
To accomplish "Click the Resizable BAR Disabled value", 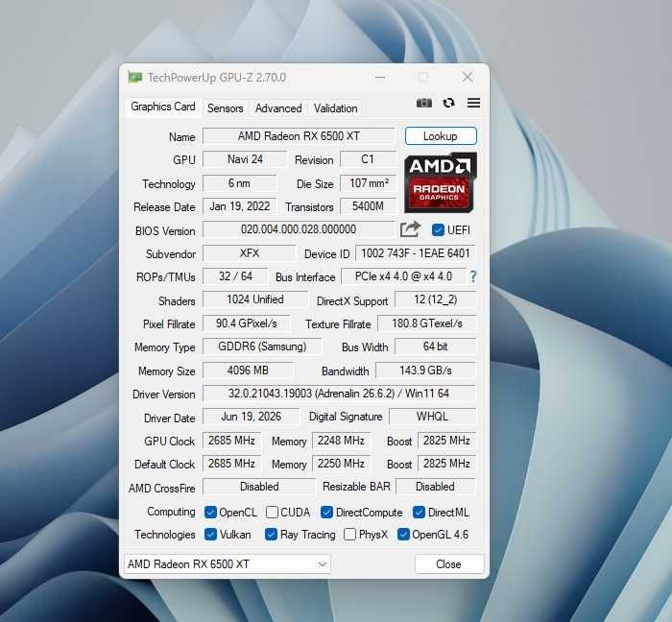I will tap(436, 487).
